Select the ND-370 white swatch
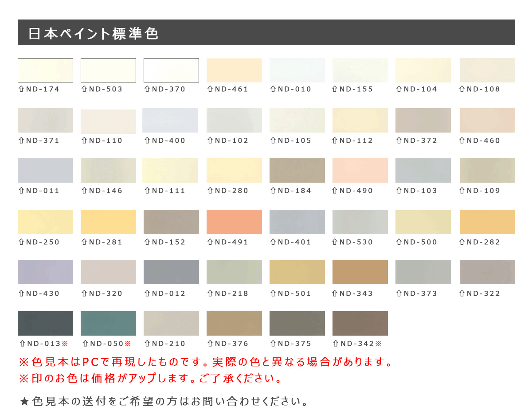532x411 pixels. 171,70
